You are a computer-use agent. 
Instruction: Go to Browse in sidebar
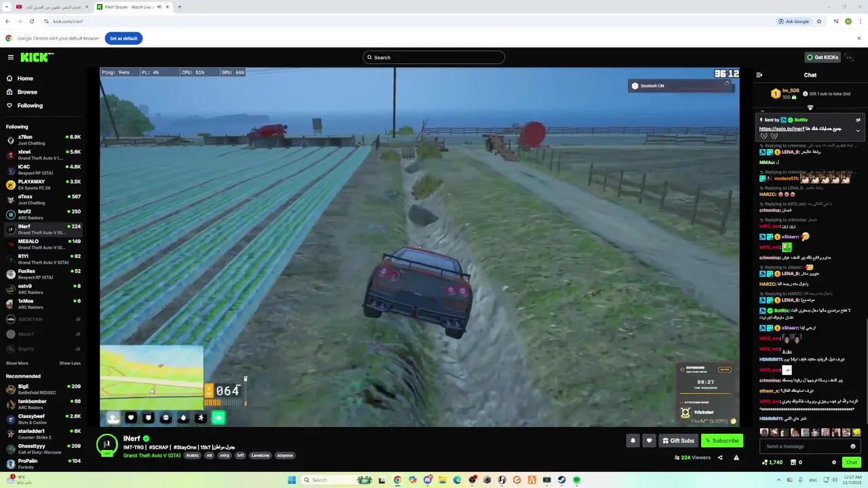(x=22, y=92)
